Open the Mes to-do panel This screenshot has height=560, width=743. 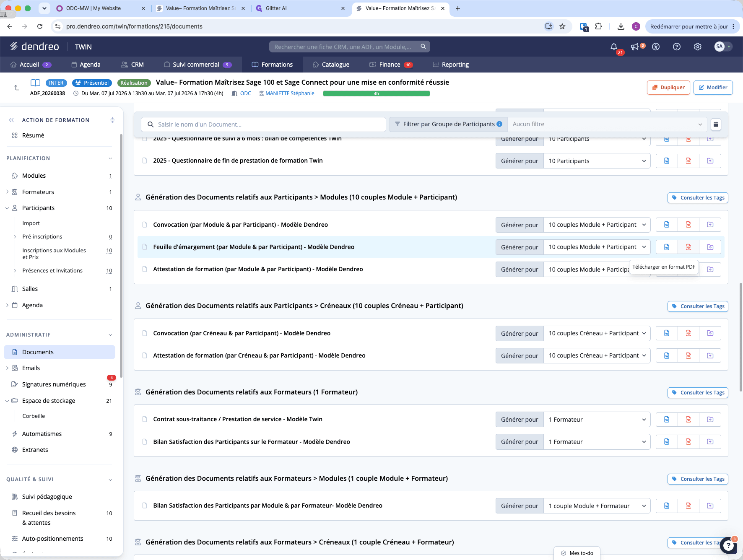[577, 553]
